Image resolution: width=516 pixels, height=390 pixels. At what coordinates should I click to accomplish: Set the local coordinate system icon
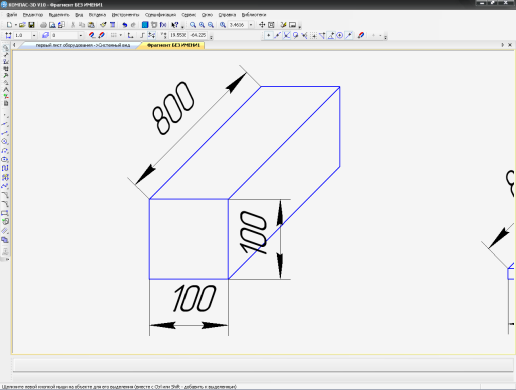(130, 35)
